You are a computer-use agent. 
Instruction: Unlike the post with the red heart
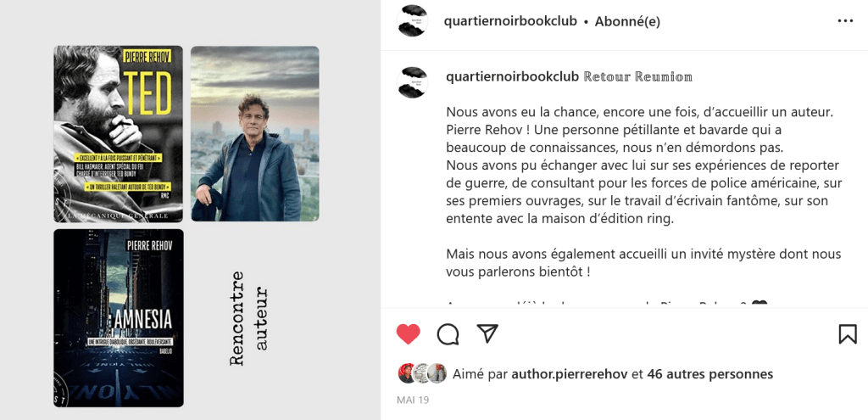tap(409, 334)
